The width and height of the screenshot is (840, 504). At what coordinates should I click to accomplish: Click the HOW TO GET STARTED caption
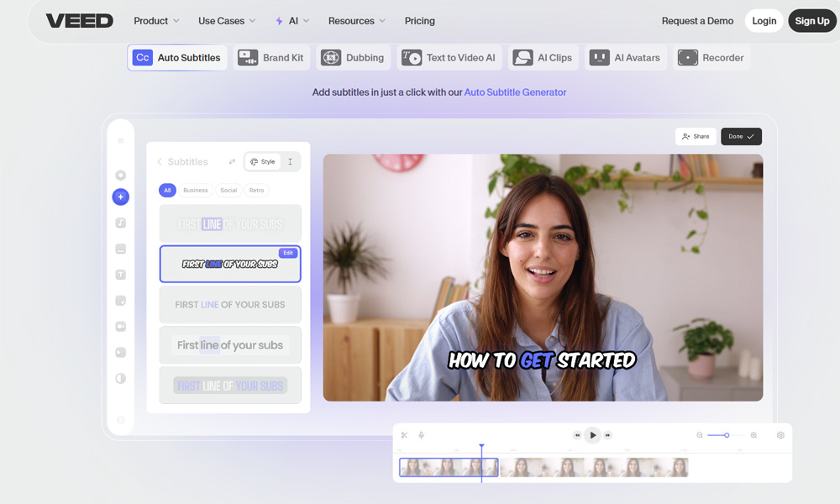[x=542, y=360]
